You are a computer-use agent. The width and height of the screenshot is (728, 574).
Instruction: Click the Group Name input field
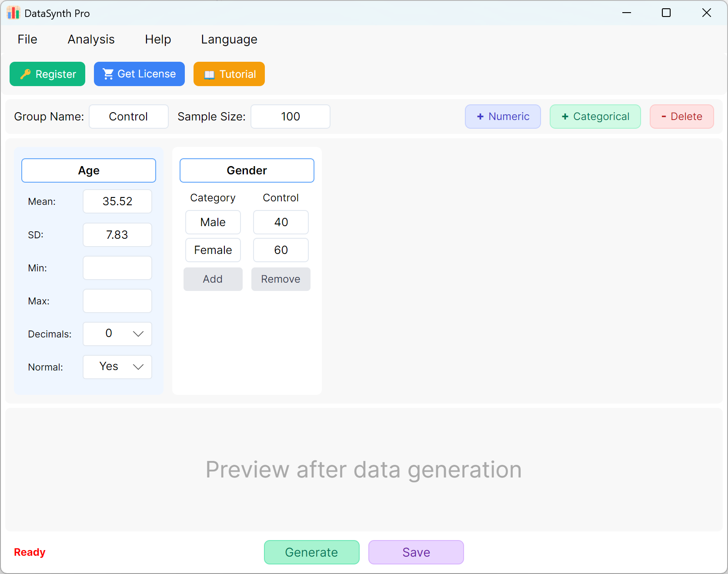click(129, 117)
